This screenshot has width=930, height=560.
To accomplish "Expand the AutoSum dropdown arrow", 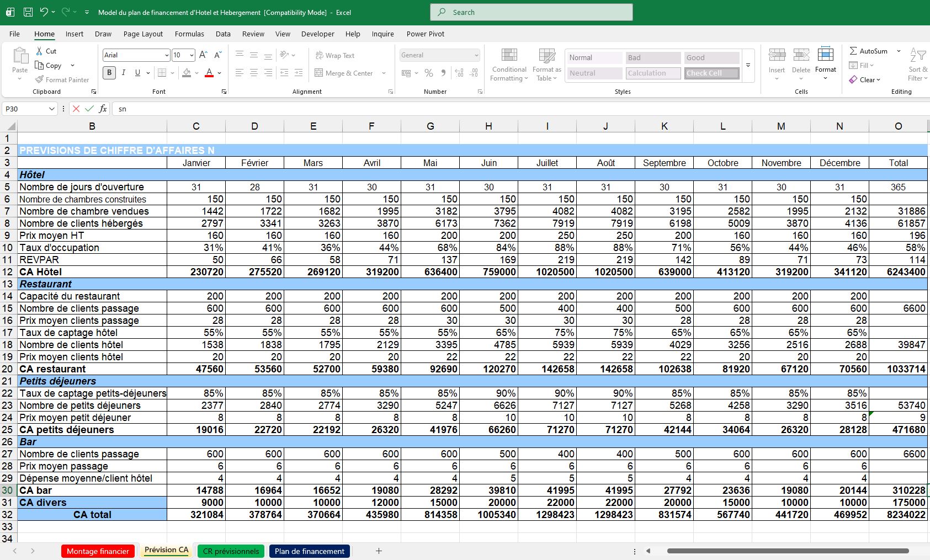I will [899, 51].
